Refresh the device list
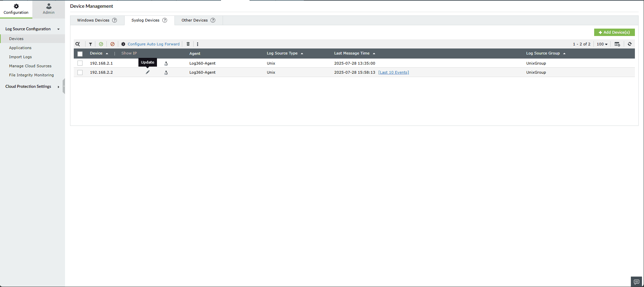 click(x=630, y=44)
